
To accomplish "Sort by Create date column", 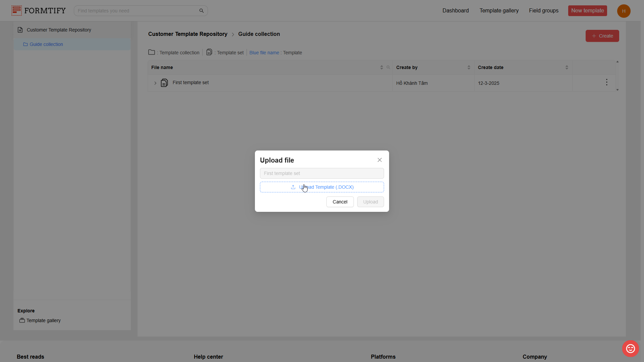I will (567, 67).
